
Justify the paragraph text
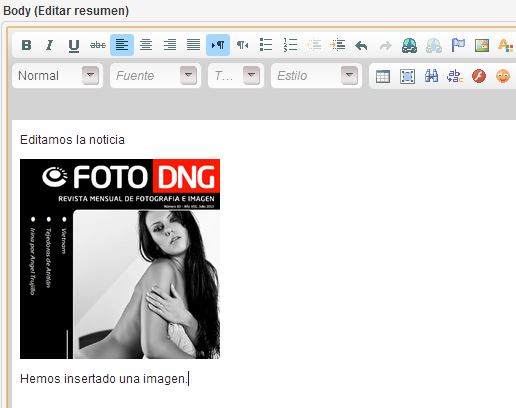point(194,45)
